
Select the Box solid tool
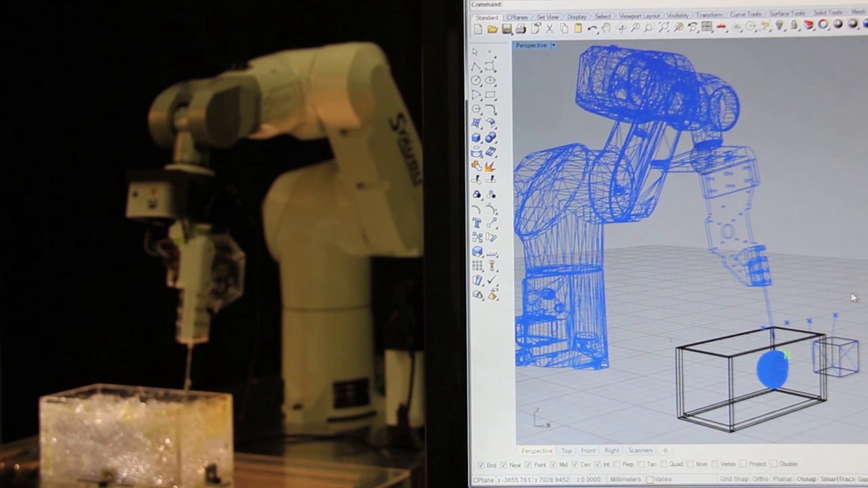(x=476, y=138)
